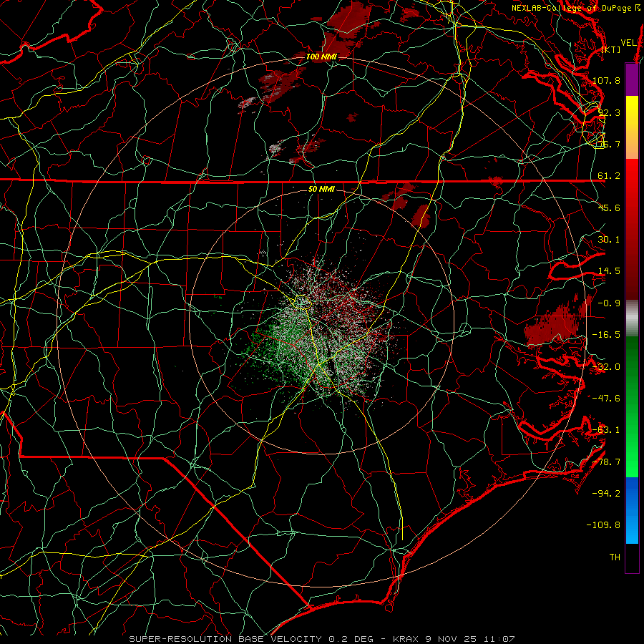Click the 14.5 velocity scale value
This screenshot has height=644, width=644.
coord(609,271)
